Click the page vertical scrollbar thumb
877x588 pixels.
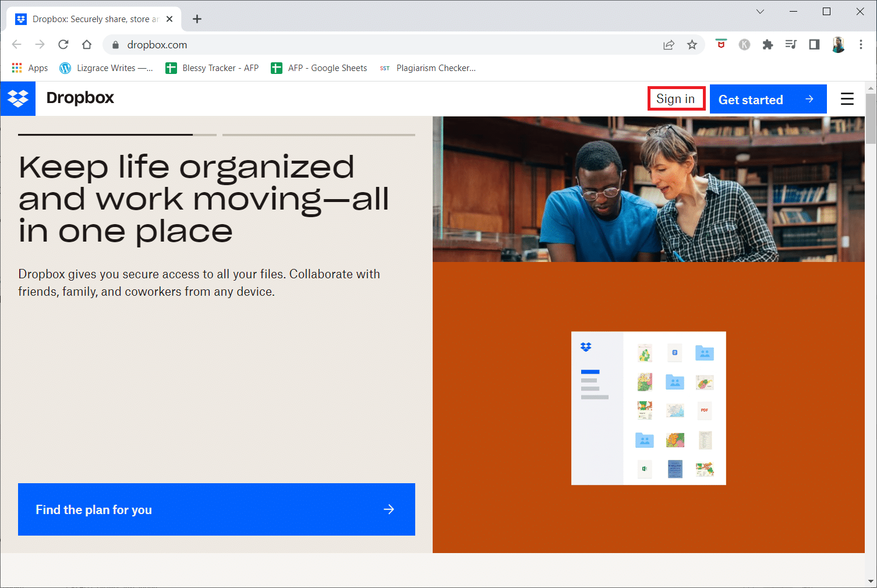point(871,118)
